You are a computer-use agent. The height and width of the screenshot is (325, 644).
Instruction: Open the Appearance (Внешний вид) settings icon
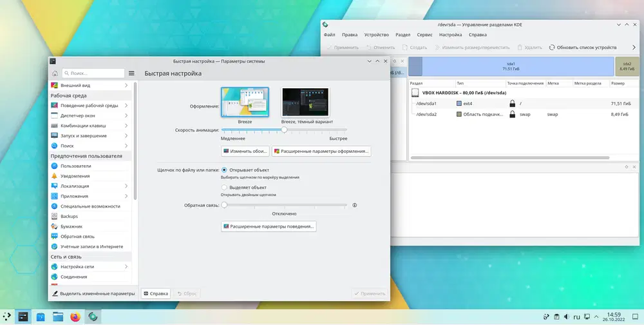click(x=54, y=86)
